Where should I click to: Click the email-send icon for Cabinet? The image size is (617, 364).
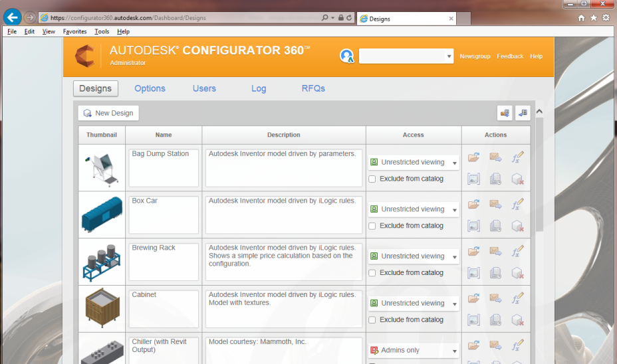pos(495,298)
